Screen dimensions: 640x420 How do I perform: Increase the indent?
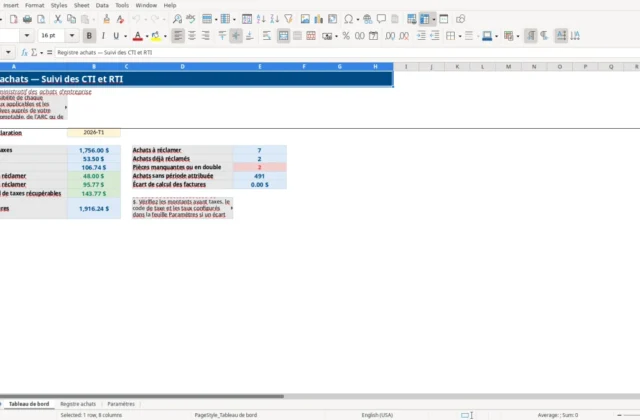click(x=421, y=36)
